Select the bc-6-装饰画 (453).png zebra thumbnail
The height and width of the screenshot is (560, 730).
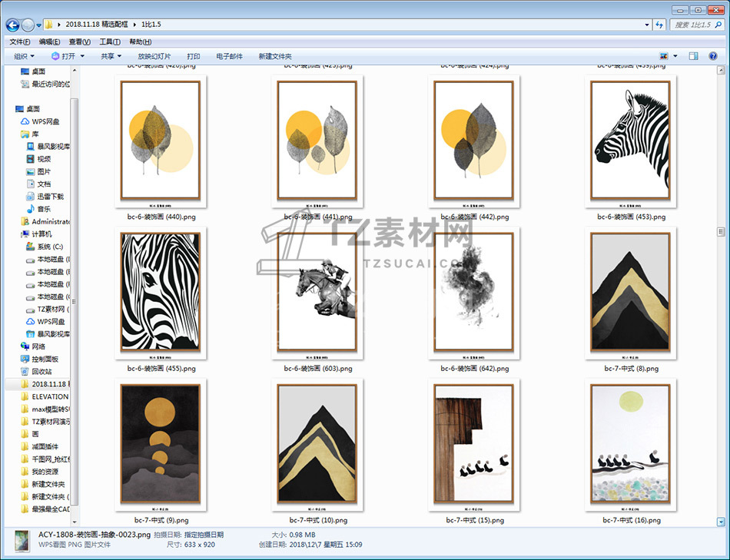[630, 141]
